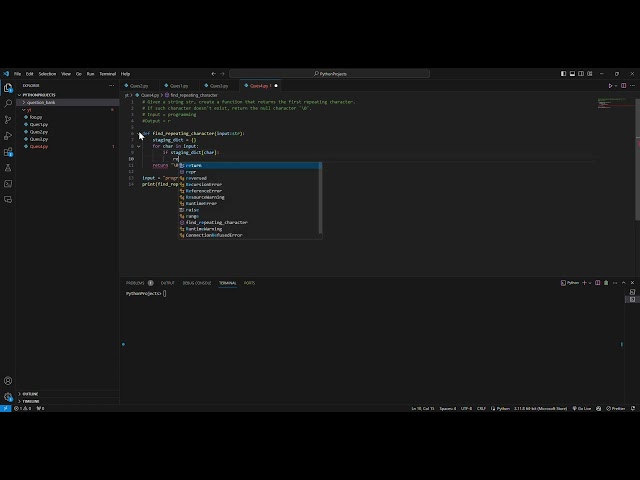Open the Search view in activity bar

(x=8, y=103)
